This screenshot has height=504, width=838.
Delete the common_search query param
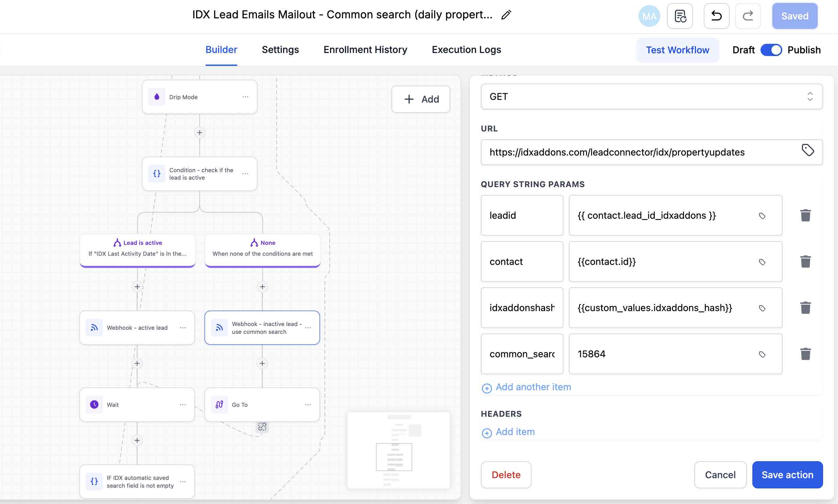(805, 354)
